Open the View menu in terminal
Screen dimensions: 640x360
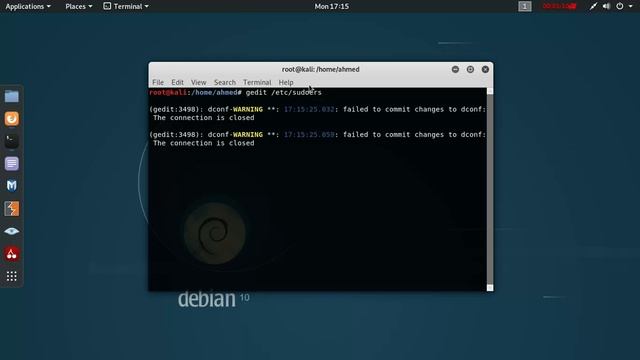199,82
